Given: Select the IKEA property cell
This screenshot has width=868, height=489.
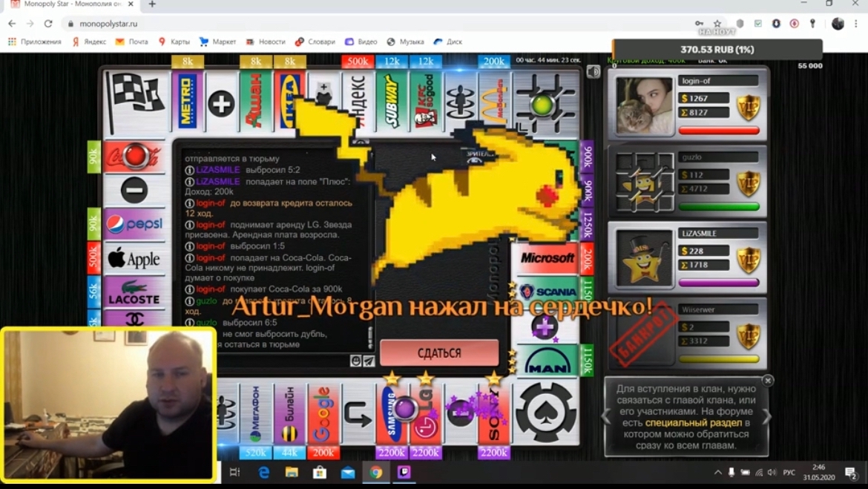Looking at the screenshot, I should coord(289,102).
